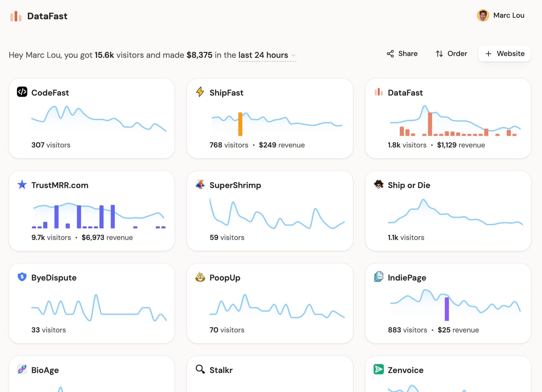Click the ByeDispute shield icon

(x=22, y=277)
